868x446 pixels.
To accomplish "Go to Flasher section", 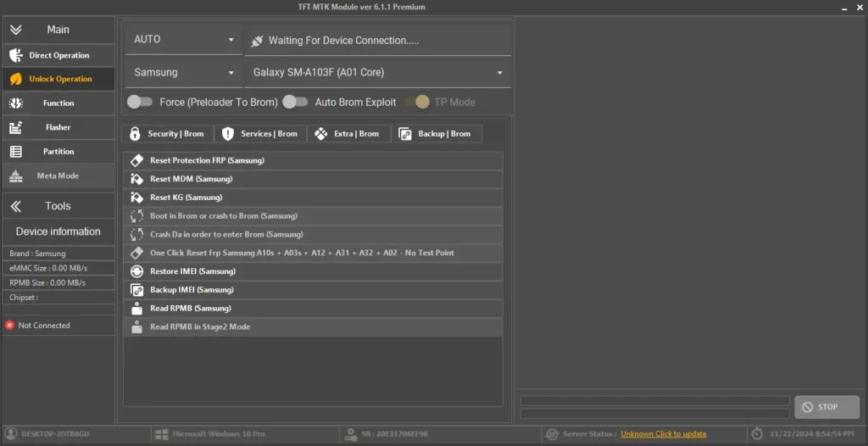I will click(58, 127).
